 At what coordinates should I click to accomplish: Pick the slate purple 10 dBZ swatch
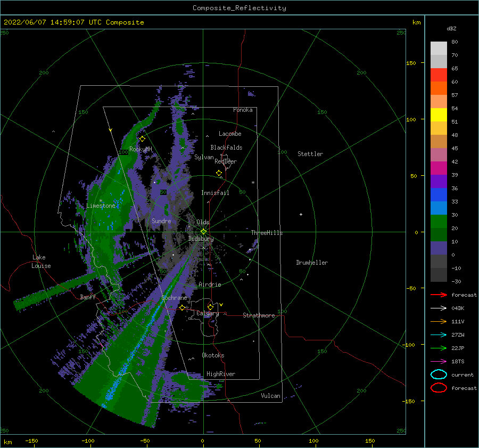(x=439, y=248)
